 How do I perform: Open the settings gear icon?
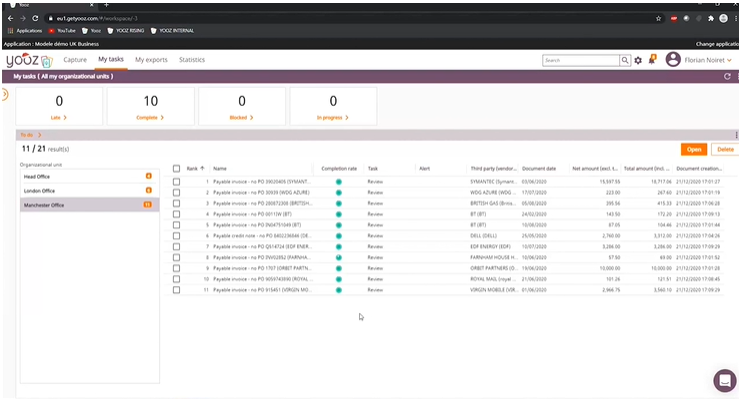tap(638, 60)
